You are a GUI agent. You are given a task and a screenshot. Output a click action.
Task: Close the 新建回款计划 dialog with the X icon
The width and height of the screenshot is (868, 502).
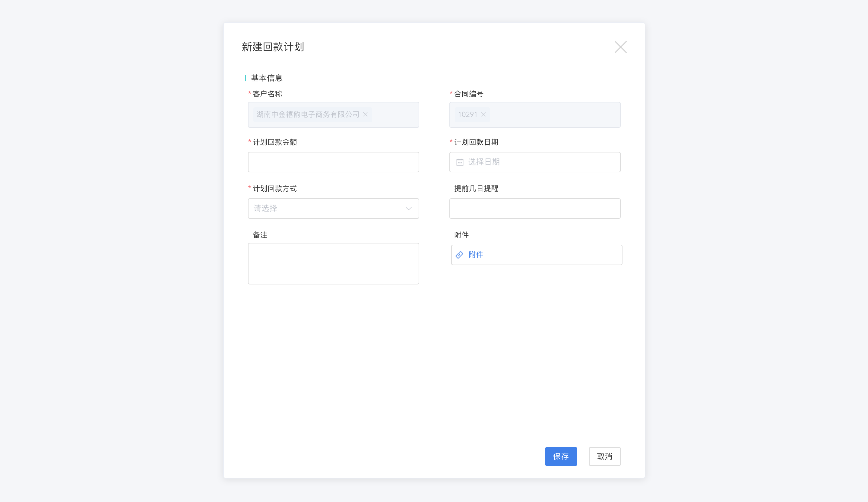point(620,47)
